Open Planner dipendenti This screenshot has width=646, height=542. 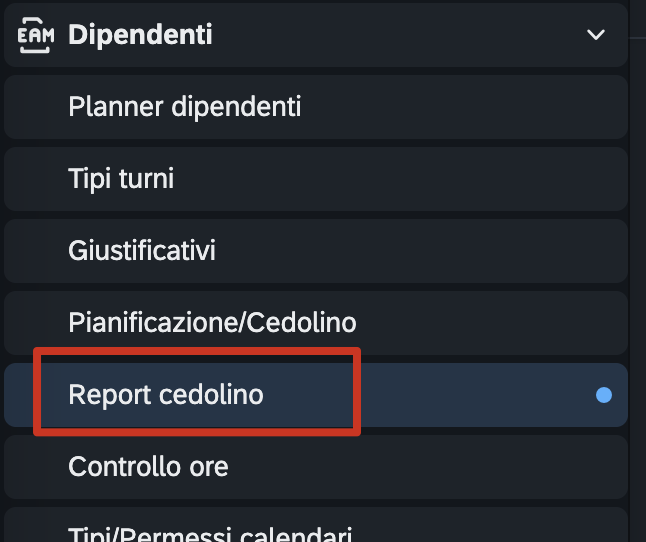click(184, 105)
